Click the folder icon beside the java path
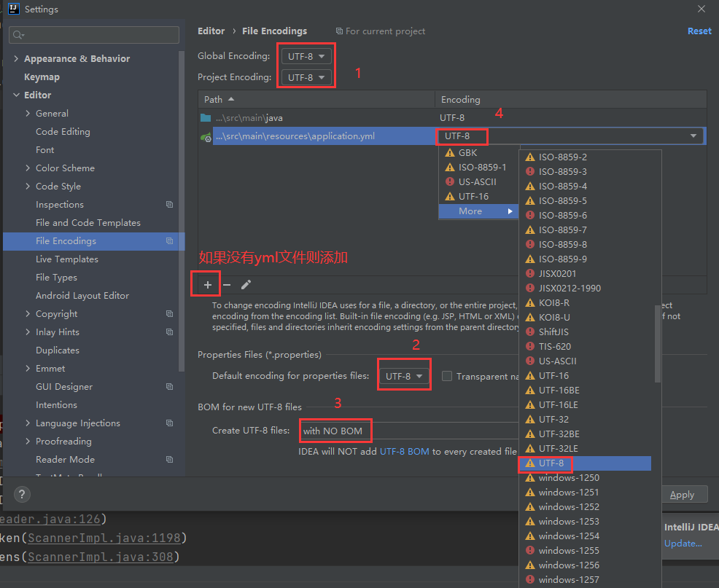The height and width of the screenshot is (588, 719). tap(205, 117)
